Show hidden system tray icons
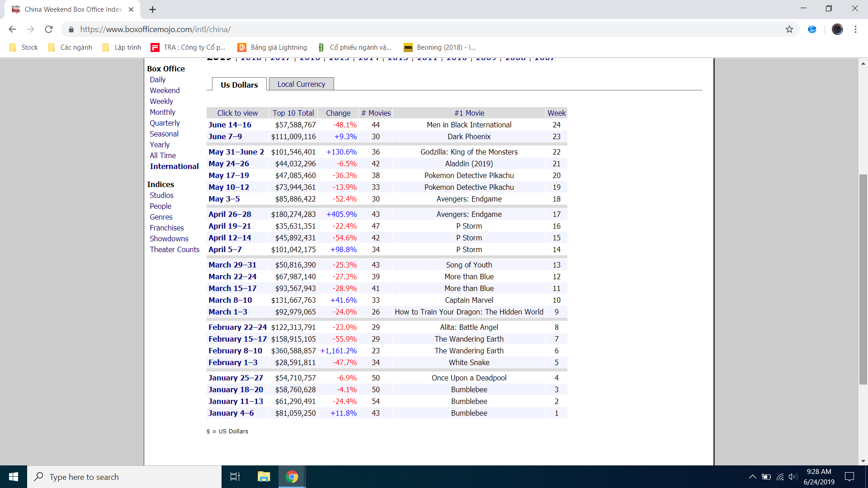 [752, 477]
